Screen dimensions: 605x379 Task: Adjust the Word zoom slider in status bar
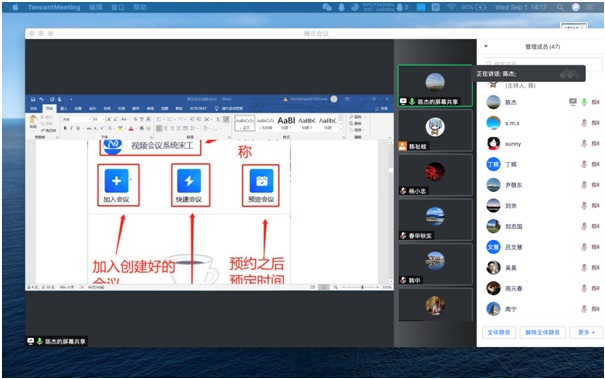pos(362,287)
